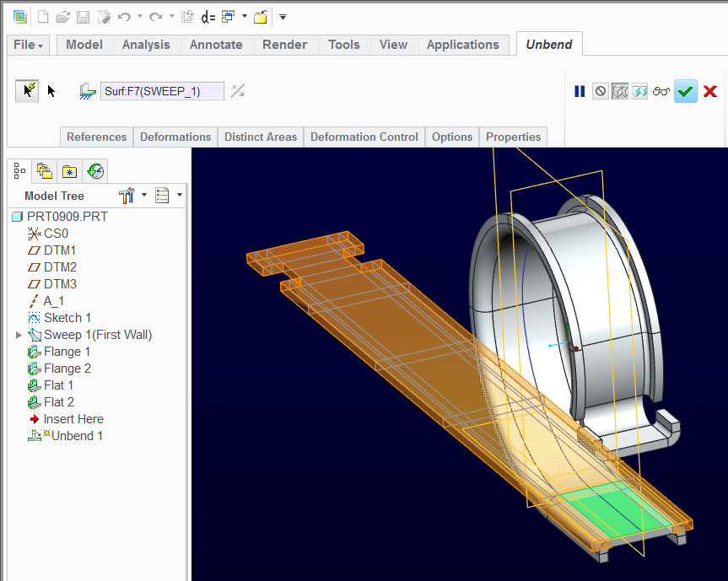
Task: Enable automatic bend selection mode
Action: (26, 91)
